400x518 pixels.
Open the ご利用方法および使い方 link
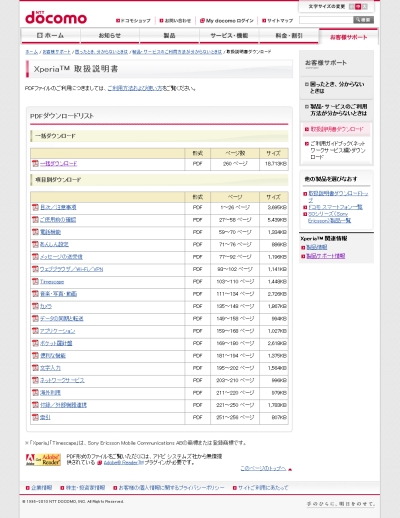click(135, 88)
